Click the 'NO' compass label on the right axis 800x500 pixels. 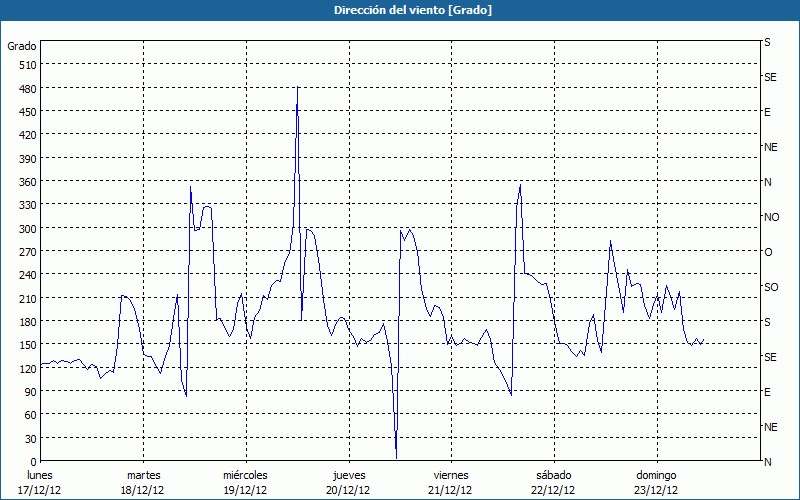(x=771, y=217)
